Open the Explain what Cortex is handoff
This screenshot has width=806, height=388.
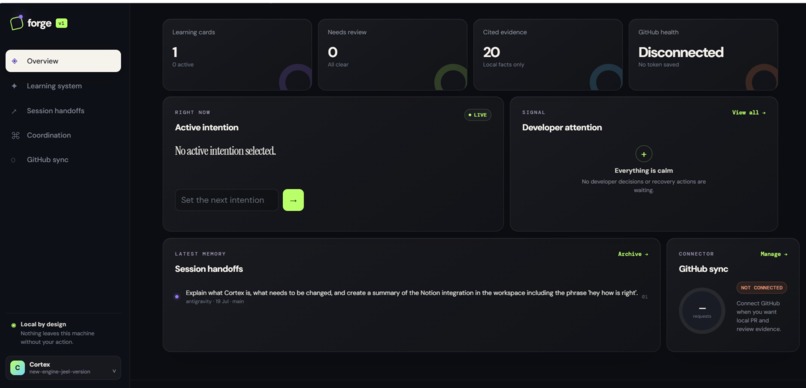[x=411, y=296]
